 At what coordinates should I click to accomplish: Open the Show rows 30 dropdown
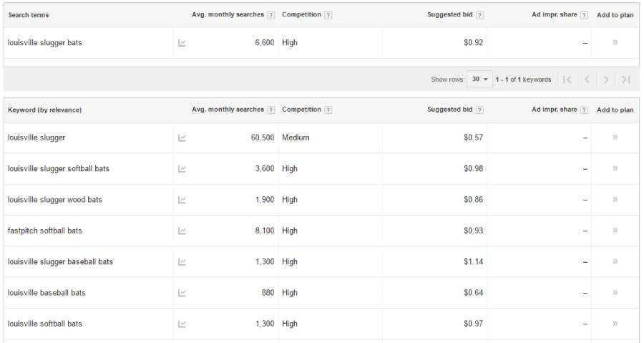point(479,79)
